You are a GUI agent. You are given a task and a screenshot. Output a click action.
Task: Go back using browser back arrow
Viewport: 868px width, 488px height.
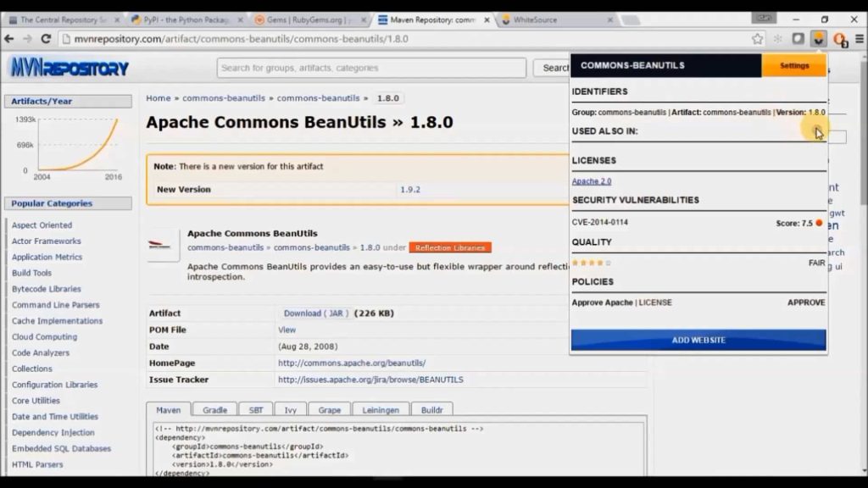tap(8, 39)
